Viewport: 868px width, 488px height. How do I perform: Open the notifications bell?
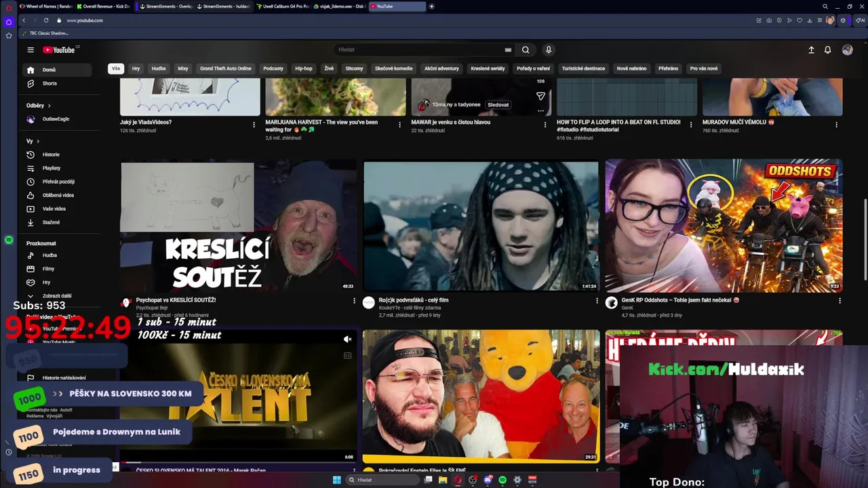[x=828, y=49]
